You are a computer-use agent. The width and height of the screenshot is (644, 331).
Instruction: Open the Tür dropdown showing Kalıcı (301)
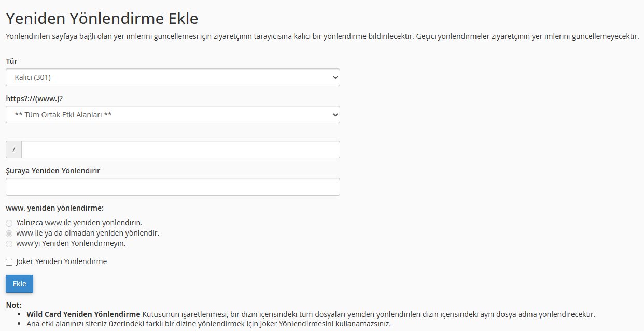[x=173, y=77]
